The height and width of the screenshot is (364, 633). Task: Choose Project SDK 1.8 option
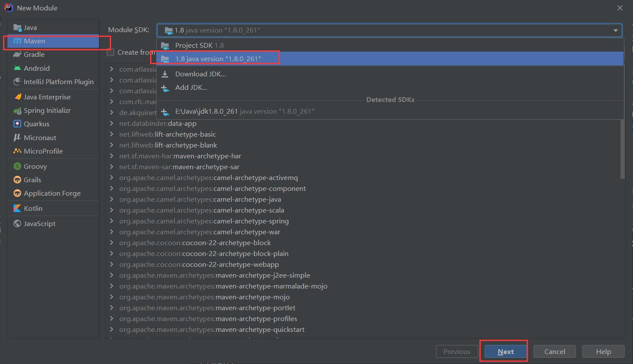coord(390,45)
